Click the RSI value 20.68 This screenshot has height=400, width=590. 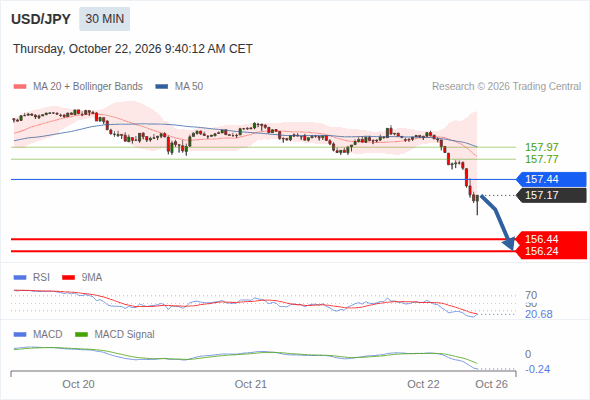[x=539, y=314]
